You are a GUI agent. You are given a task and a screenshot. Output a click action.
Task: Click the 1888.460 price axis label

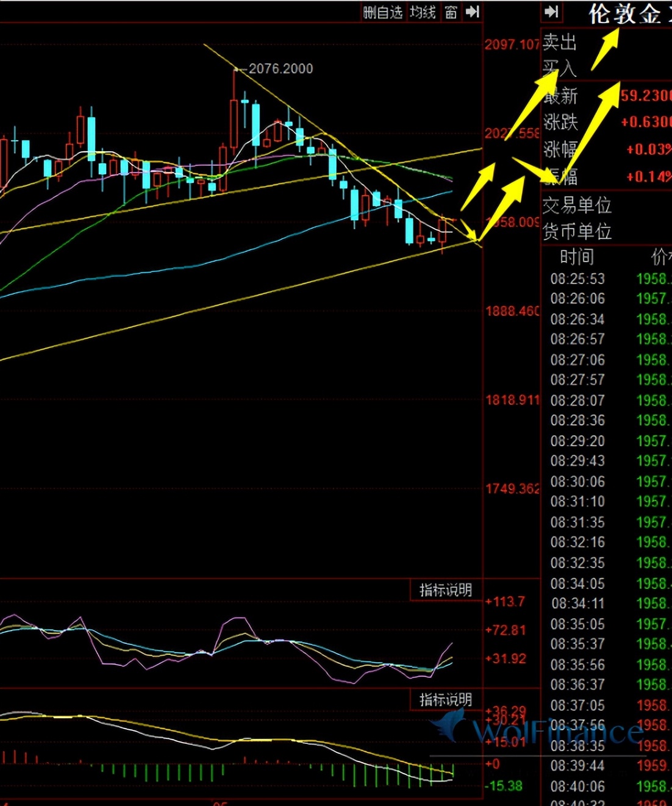tap(512, 312)
